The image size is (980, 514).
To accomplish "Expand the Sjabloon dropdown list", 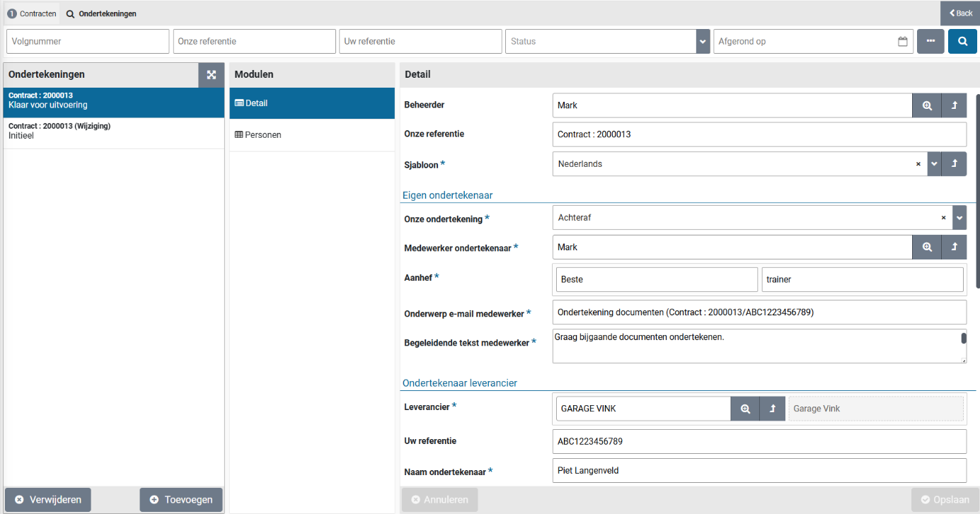I will [x=934, y=164].
